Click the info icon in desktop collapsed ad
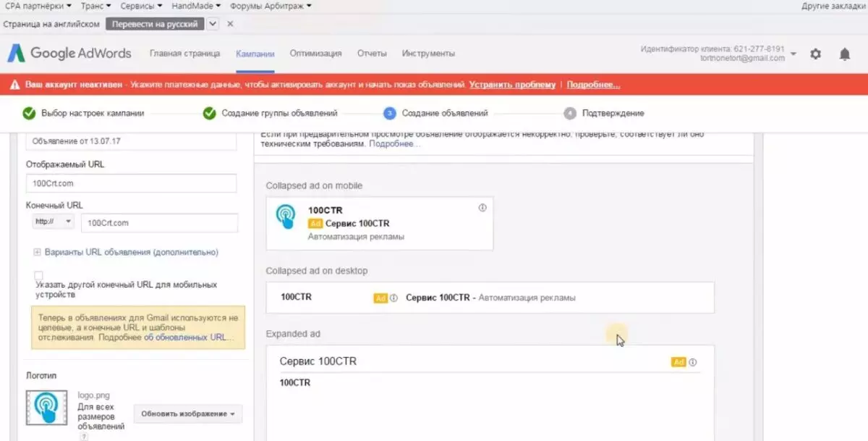Viewport: 868px width, 441px height. (394, 298)
